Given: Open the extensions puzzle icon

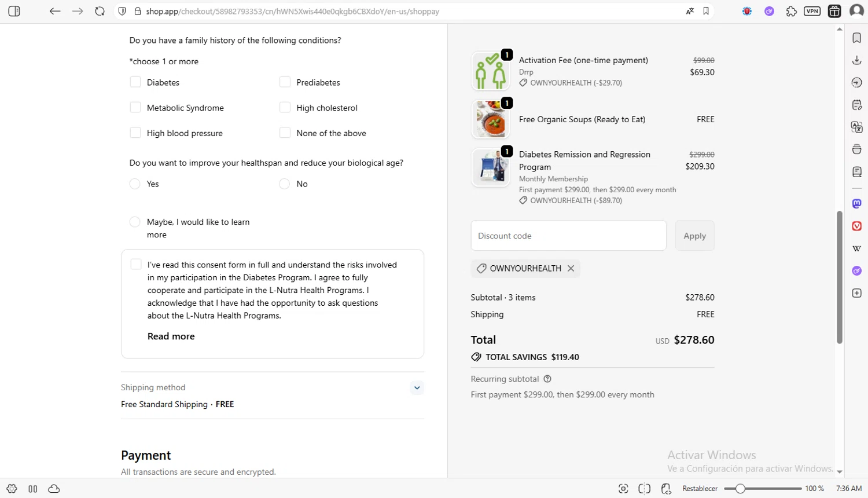Looking at the screenshot, I should coord(791,11).
